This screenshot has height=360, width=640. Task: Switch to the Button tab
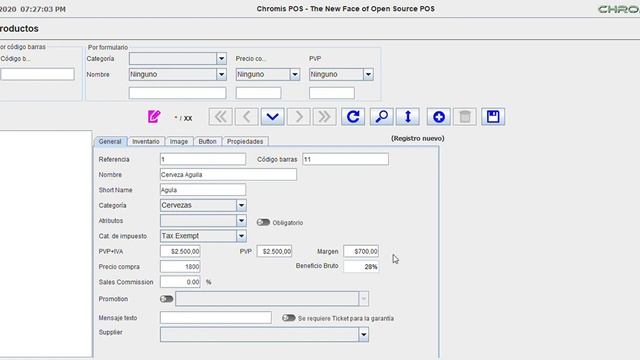[x=207, y=141]
